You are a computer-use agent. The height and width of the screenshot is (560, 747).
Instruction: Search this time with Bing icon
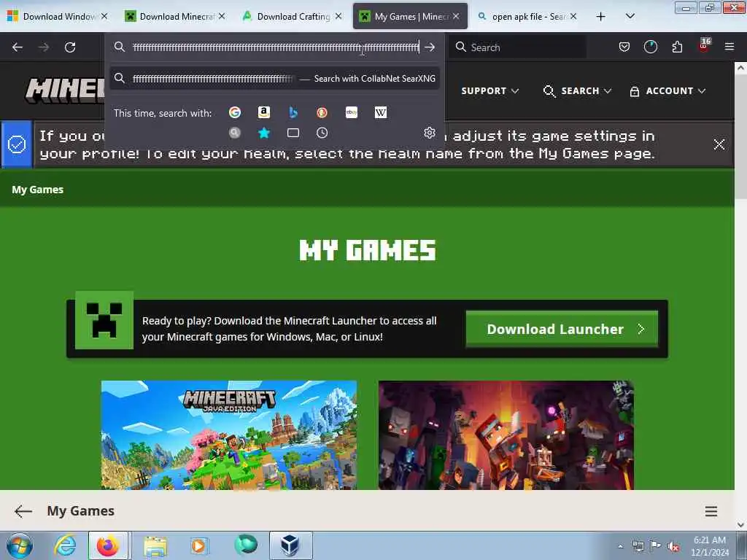[293, 112]
